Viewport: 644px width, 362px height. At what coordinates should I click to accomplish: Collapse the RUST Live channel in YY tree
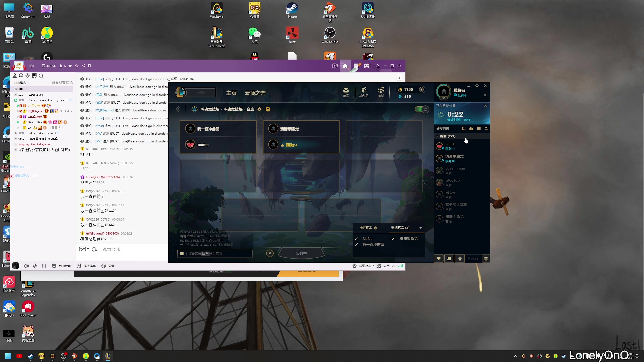tap(16, 100)
